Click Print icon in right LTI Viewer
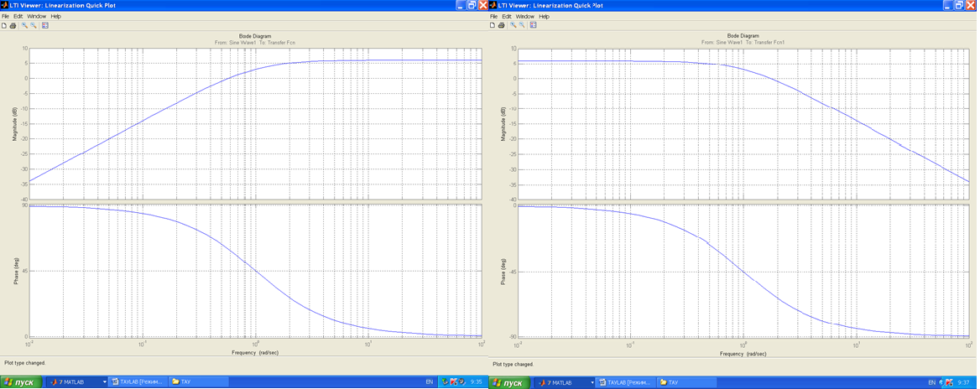This screenshot has width=980, height=389. tap(501, 25)
